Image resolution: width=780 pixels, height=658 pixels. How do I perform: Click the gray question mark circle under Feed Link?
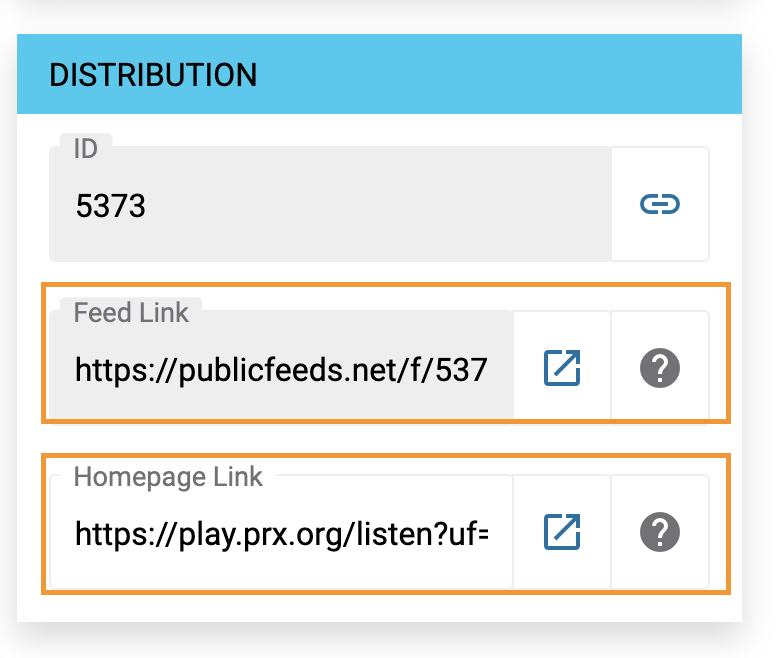[x=660, y=368]
